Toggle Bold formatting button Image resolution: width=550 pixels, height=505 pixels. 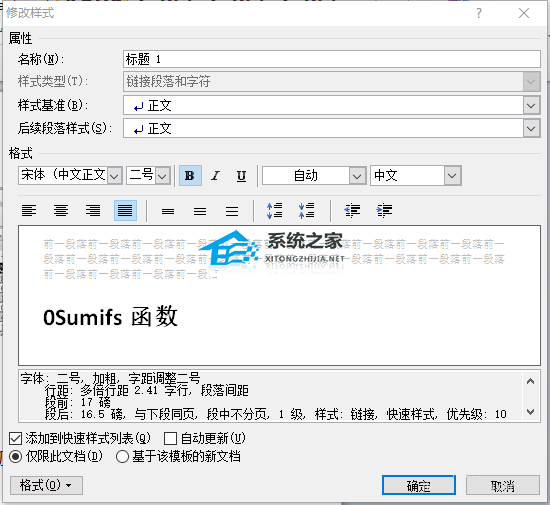click(190, 175)
